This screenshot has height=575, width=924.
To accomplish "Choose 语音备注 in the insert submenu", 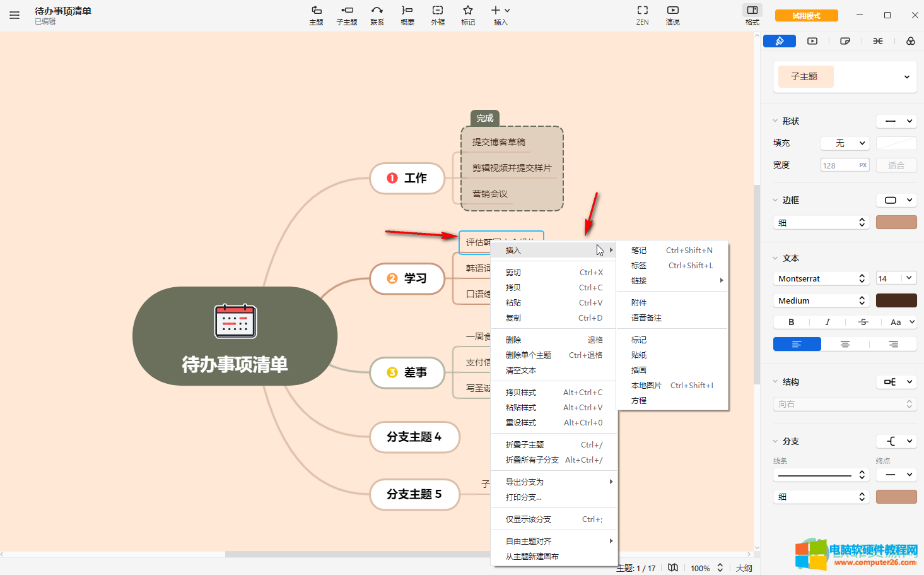I will [672, 318].
